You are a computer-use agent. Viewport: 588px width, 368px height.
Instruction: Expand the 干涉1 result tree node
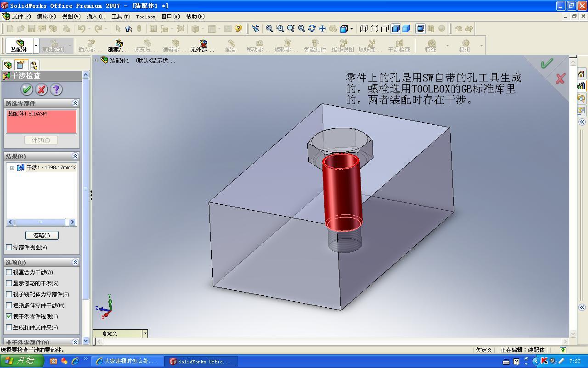click(x=12, y=168)
